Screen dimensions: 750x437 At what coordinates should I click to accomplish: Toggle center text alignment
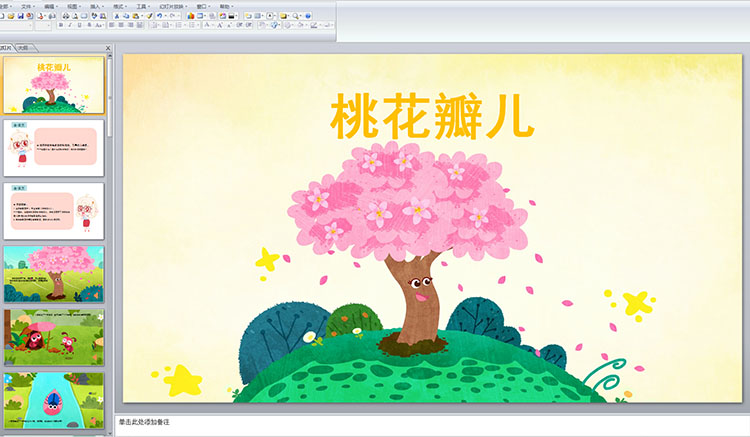121,25
